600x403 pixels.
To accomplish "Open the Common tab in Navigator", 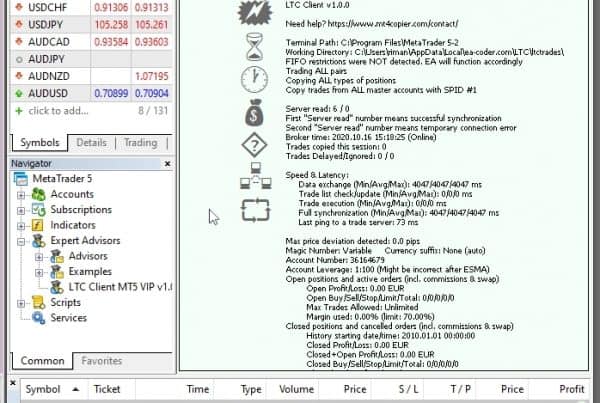I will click(x=42, y=361).
